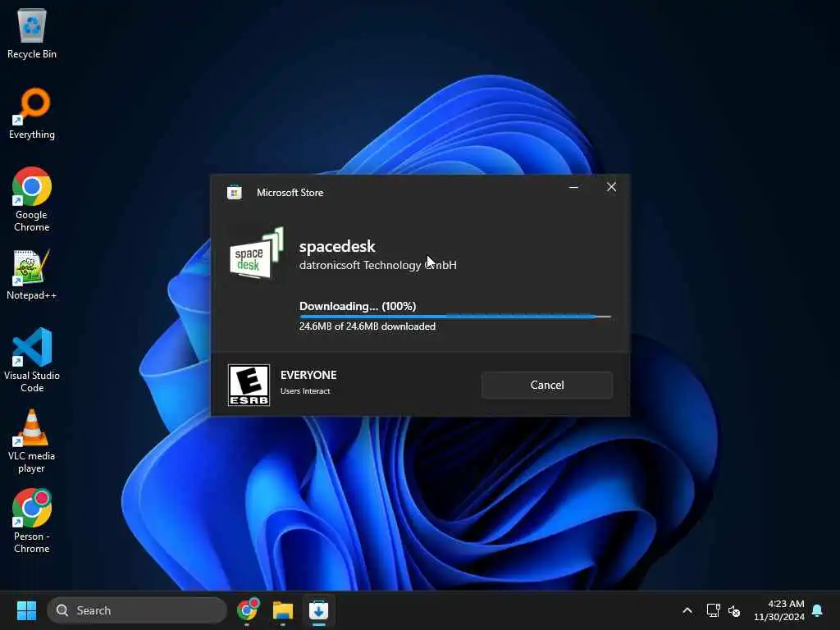This screenshot has width=840, height=630.
Task: Click the EVERYONE rating label
Action: (308, 375)
